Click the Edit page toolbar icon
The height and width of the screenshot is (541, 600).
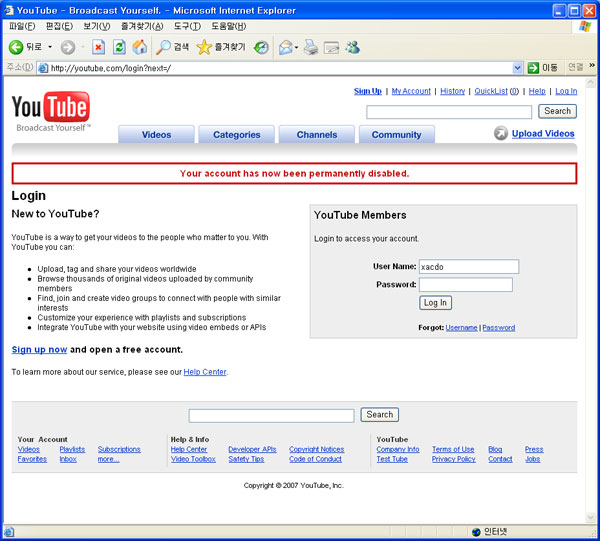point(331,48)
